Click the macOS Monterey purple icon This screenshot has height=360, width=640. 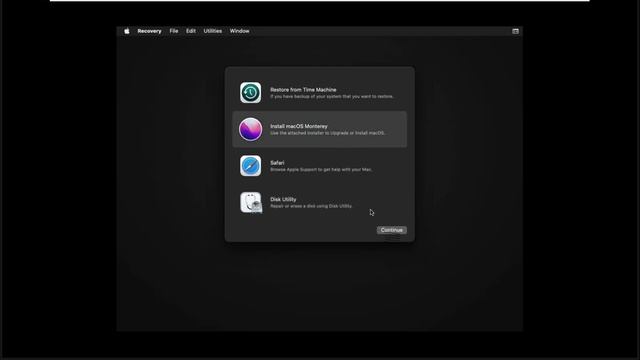tap(251, 129)
